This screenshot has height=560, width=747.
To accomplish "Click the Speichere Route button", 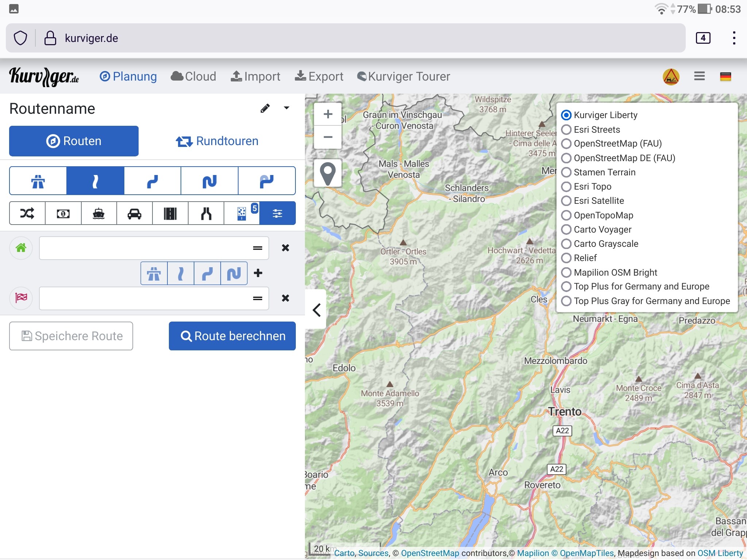I will tap(71, 336).
